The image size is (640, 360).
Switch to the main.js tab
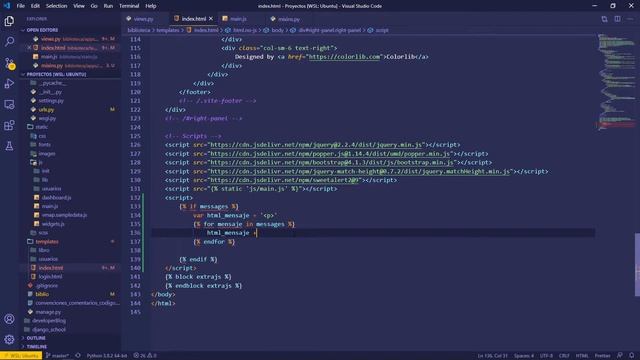tap(238, 19)
